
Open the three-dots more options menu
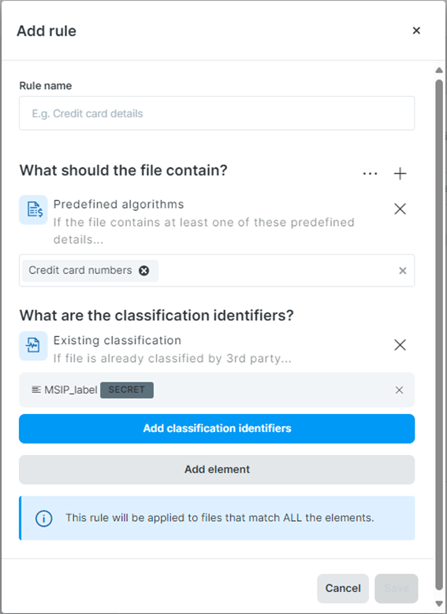tap(370, 173)
